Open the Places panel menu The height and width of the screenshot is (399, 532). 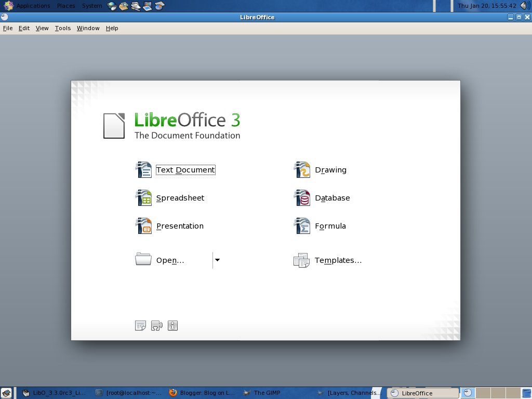click(66, 6)
